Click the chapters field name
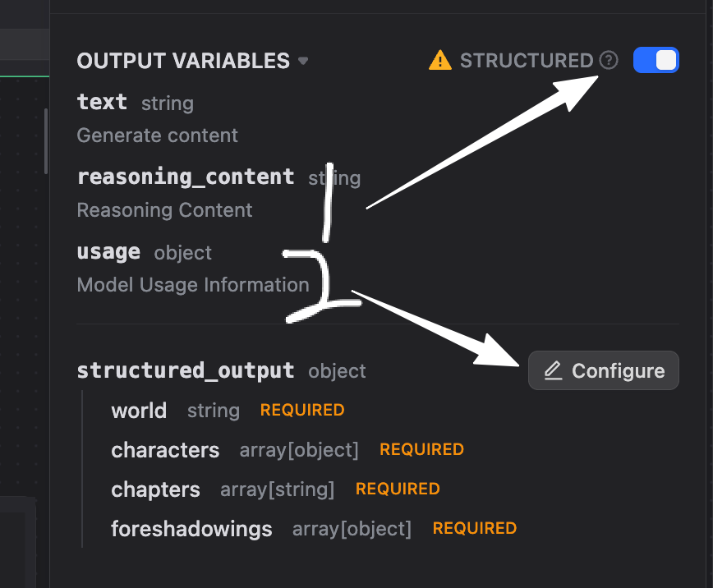Screen dimensions: 713x588 click(x=155, y=489)
